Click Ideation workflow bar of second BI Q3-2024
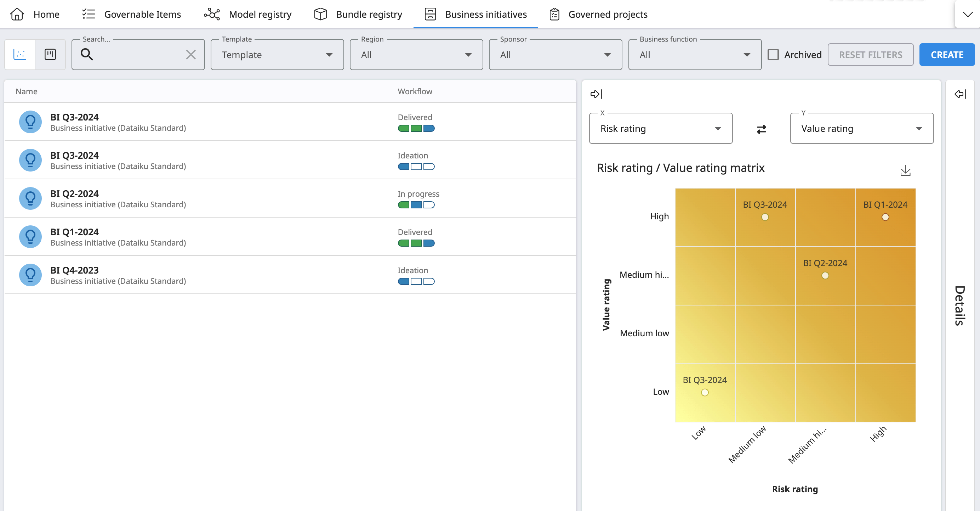The height and width of the screenshot is (511, 980). 416,167
